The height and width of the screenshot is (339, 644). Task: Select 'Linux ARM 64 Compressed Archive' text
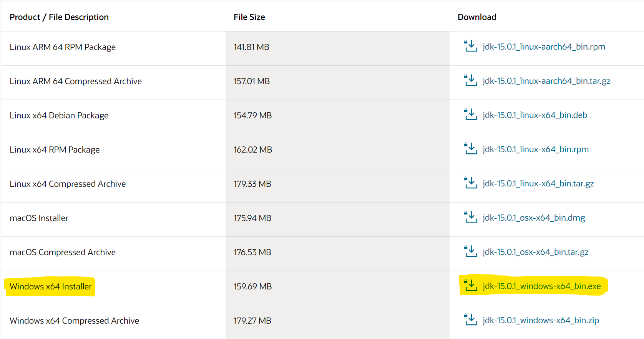pos(76,81)
